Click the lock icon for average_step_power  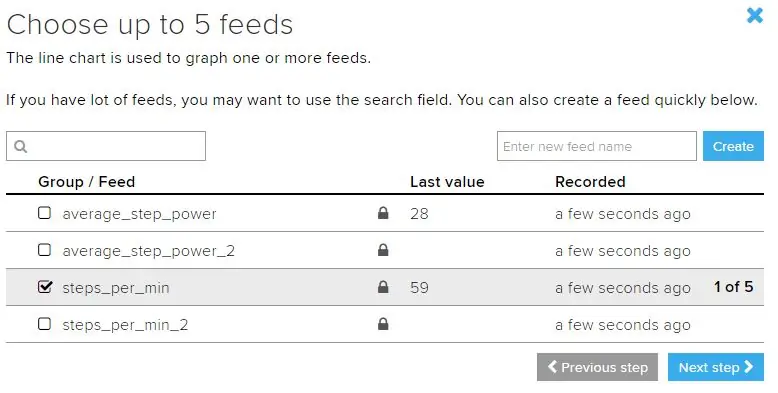tap(383, 213)
